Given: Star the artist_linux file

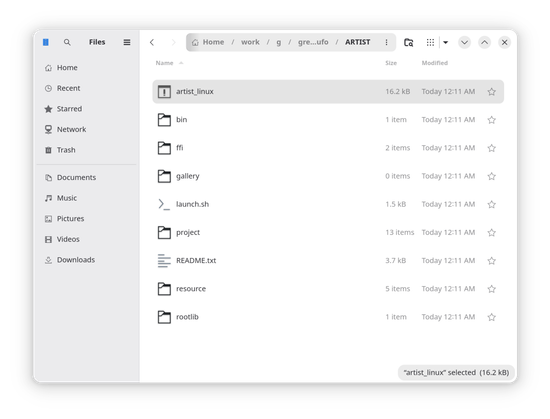Looking at the screenshot, I should pyautogui.click(x=491, y=92).
